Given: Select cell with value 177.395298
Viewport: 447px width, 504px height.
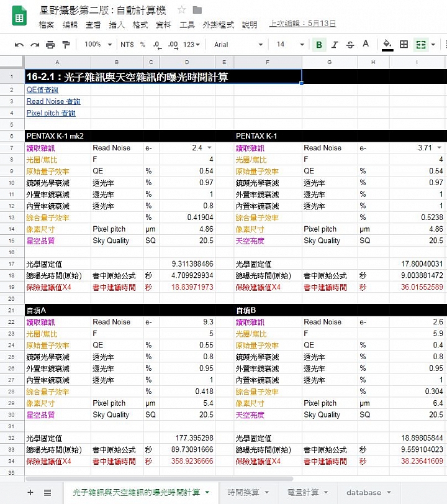Looking at the screenshot, I should pos(187,438).
